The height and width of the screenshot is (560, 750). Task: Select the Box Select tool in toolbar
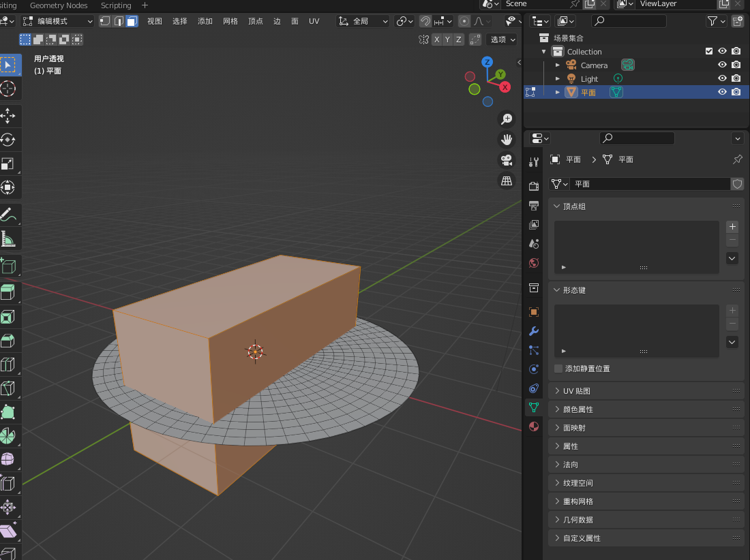click(x=9, y=65)
